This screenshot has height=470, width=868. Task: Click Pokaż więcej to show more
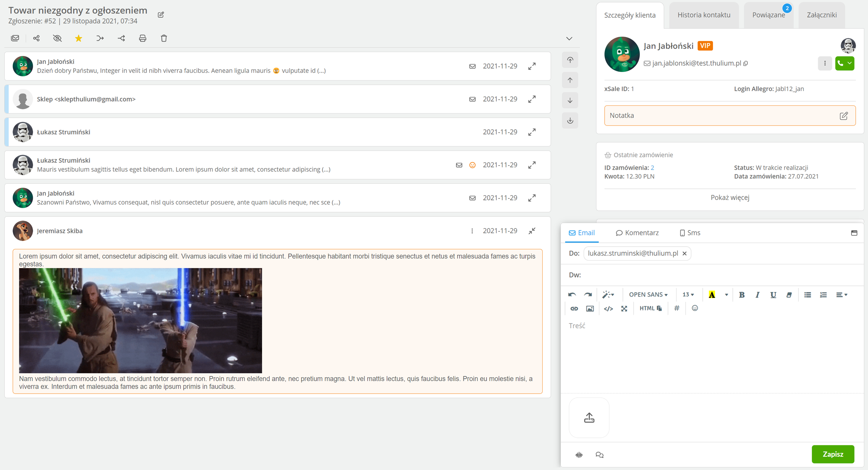730,197
